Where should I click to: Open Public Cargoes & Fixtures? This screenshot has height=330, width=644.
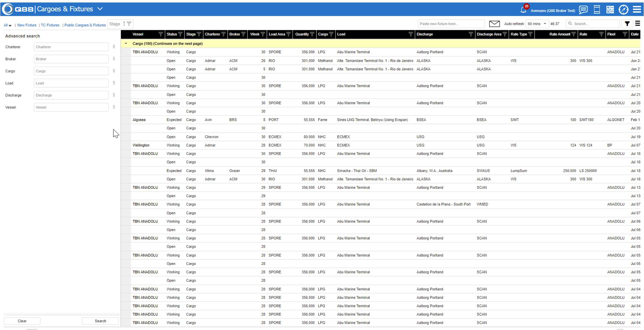pos(85,25)
